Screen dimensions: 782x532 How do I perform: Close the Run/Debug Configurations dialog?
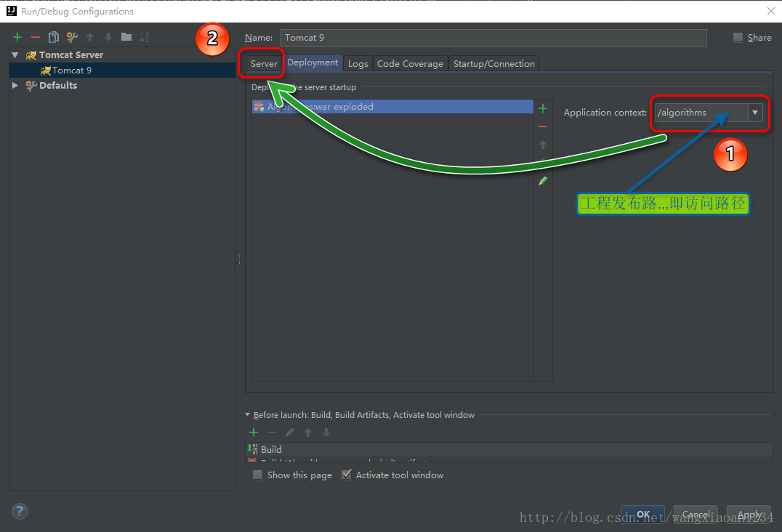pos(770,11)
